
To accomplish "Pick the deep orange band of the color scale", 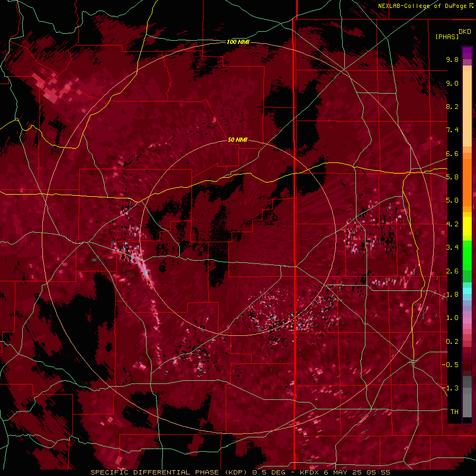I will [x=467, y=182].
